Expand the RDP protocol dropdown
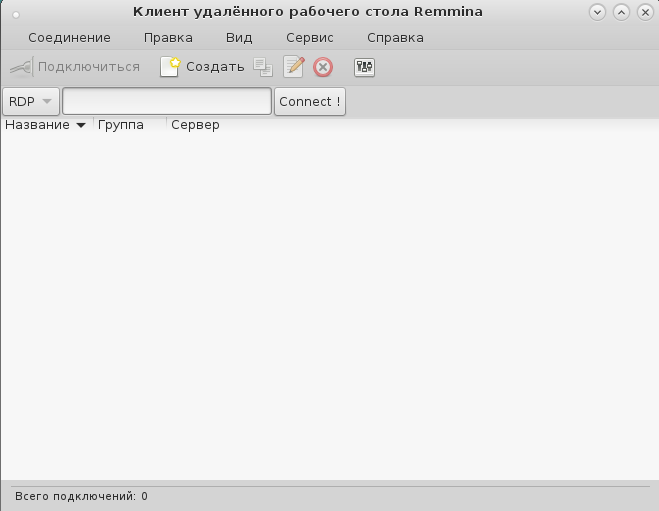This screenshot has width=659, height=511. pos(31,101)
